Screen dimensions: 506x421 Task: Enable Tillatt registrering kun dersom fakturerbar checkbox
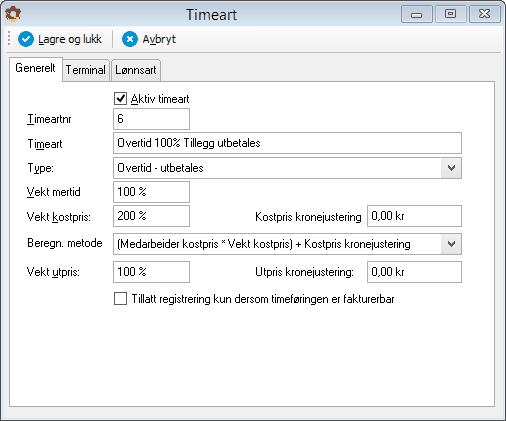click(120, 299)
